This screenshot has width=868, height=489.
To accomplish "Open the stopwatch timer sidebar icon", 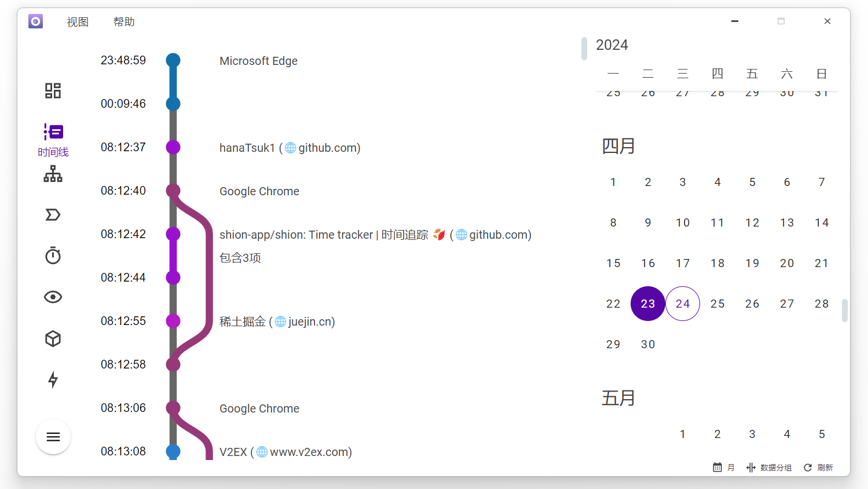I will 53,256.
